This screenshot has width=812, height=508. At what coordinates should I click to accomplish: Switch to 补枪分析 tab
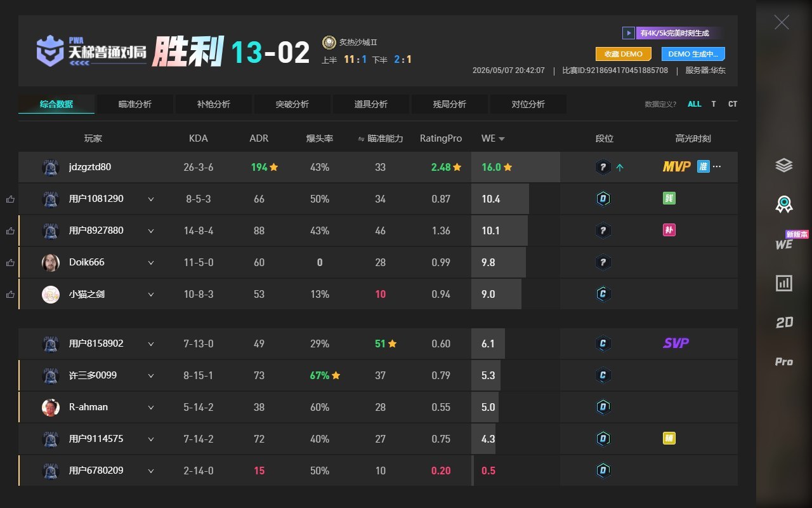(x=214, y=104)
